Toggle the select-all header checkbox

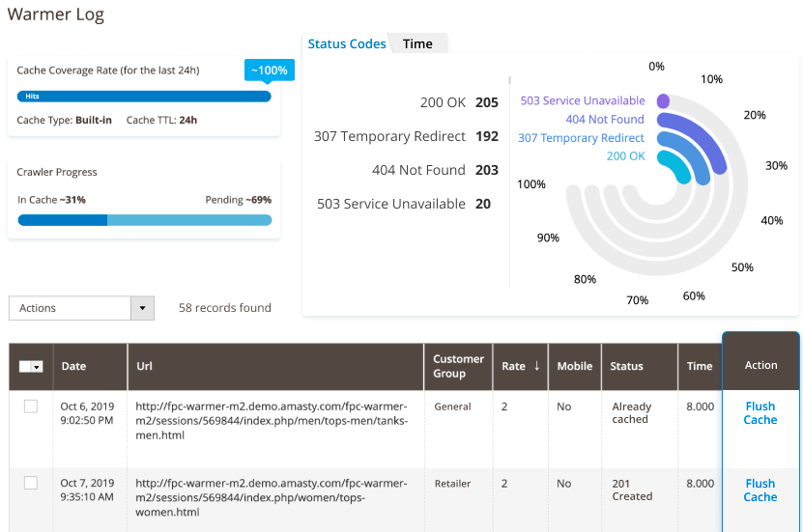click(x=26, y=367)
